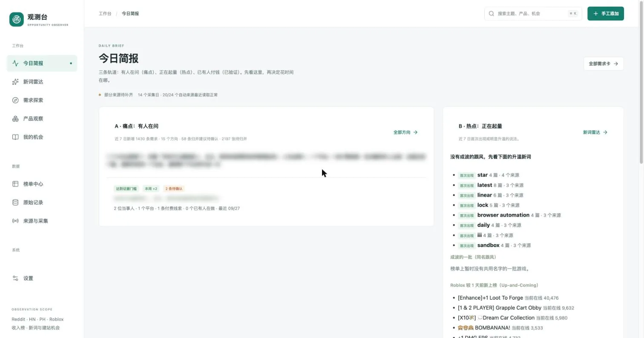Click the 来源与采集 broadcast icon
Screen dimensions: 644x338
15,221
